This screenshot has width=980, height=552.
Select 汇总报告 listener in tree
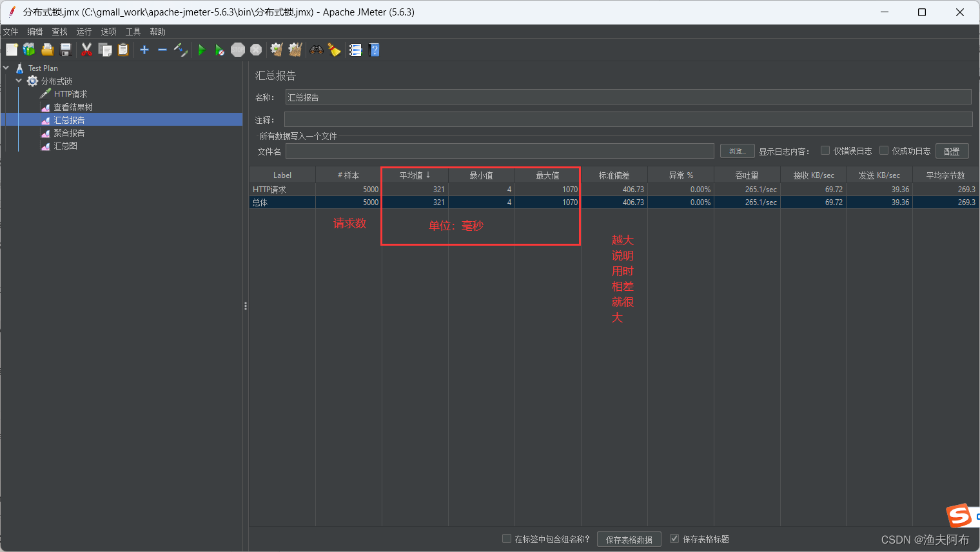[x=69, y=120]
